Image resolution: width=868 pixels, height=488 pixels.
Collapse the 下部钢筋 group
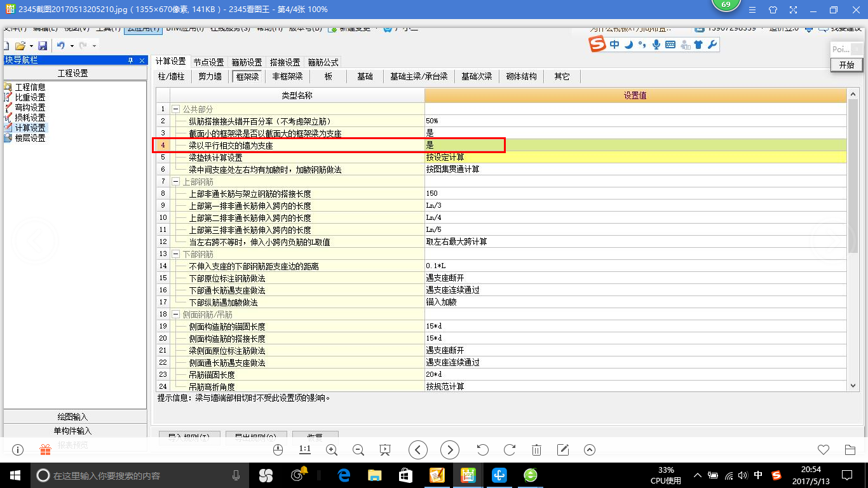pos(175,254)
